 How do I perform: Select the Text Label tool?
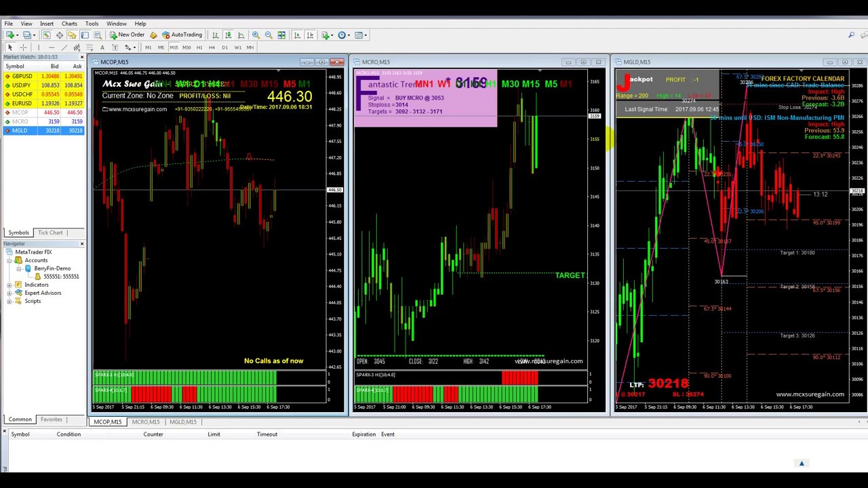point(115,47)
